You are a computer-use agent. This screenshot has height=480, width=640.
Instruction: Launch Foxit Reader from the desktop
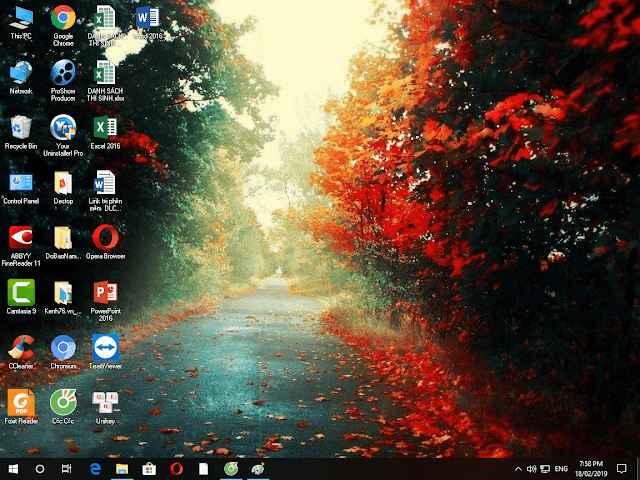coord(20,403)
